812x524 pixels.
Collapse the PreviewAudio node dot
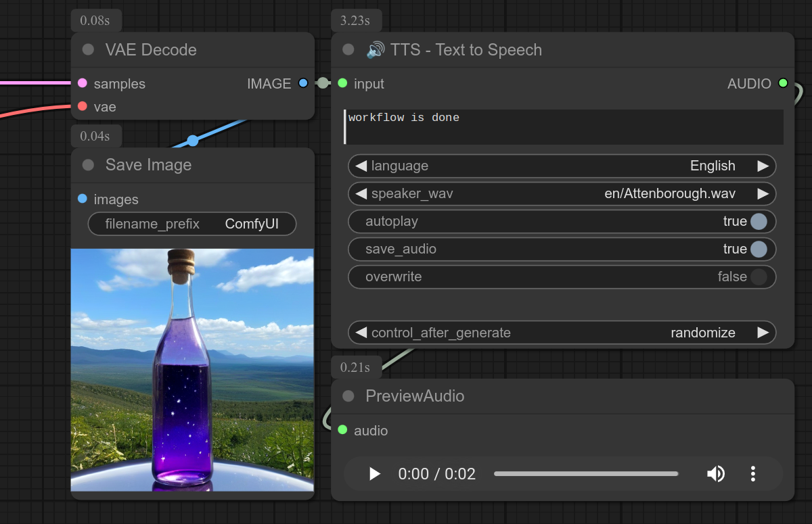(x=348, y=396)
